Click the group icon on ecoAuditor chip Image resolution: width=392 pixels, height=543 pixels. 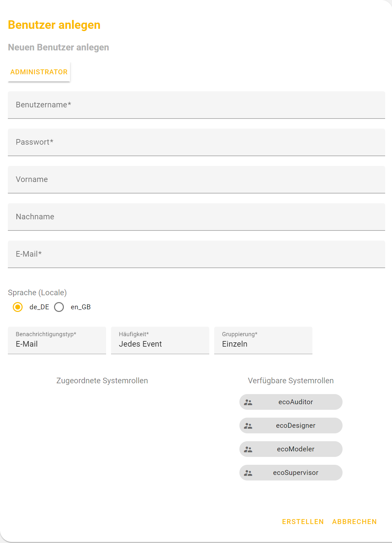click(248, 402)
